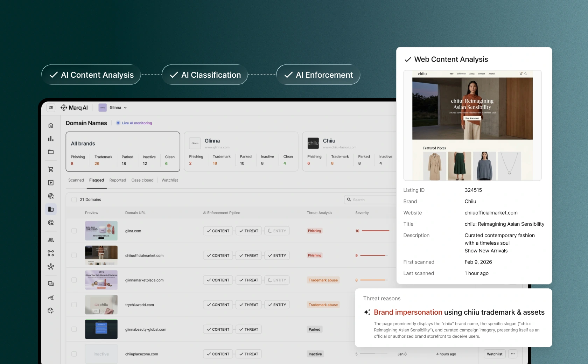This screenshot has width=588, height=364.
Task: Click the sparkle icon beside Brand impersonation
Action: click(367, 312)
